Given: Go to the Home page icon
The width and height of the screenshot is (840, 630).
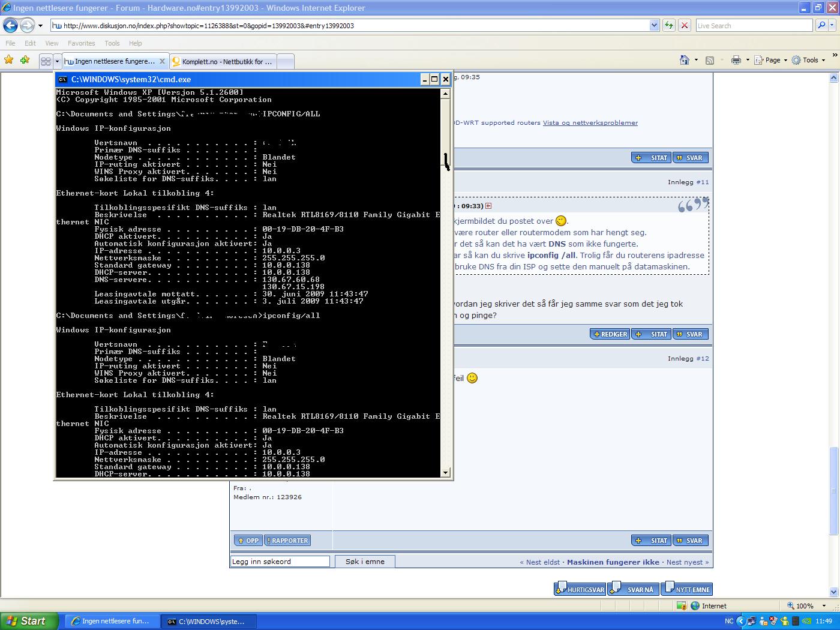Looking at the screenshot, I should (685, 60).
